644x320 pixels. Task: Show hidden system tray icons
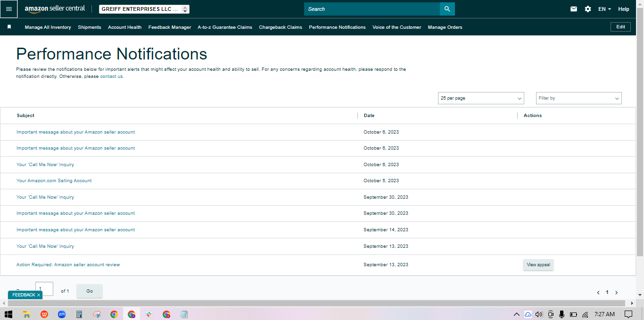pyautogui.click(x=517, y=314)
